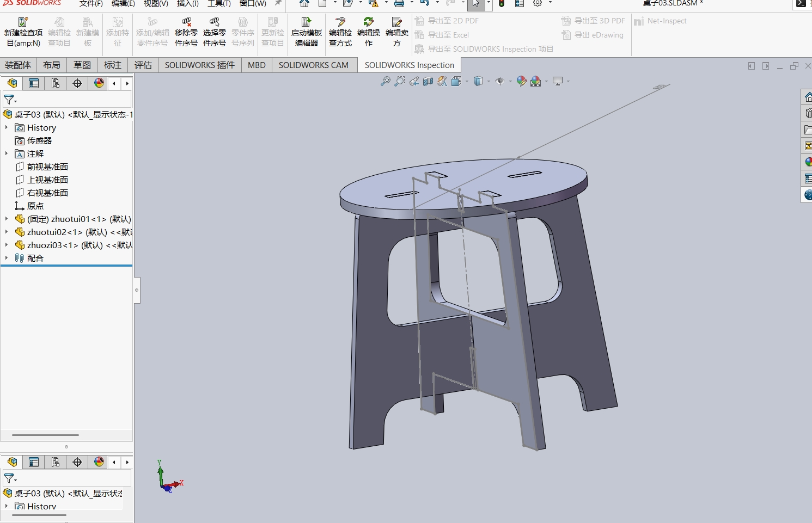The height and width of the screenshot is (523, 812).
Task: Open the DimXpertManager crosshair tab in top panel
Action: point(77,83)
